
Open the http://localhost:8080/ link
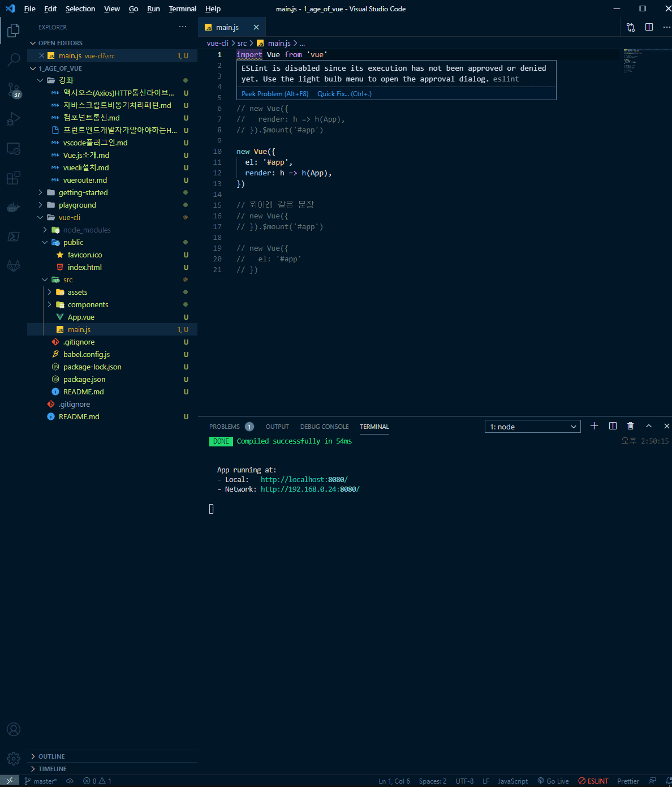pyautogui.click(x=304, y=479)
